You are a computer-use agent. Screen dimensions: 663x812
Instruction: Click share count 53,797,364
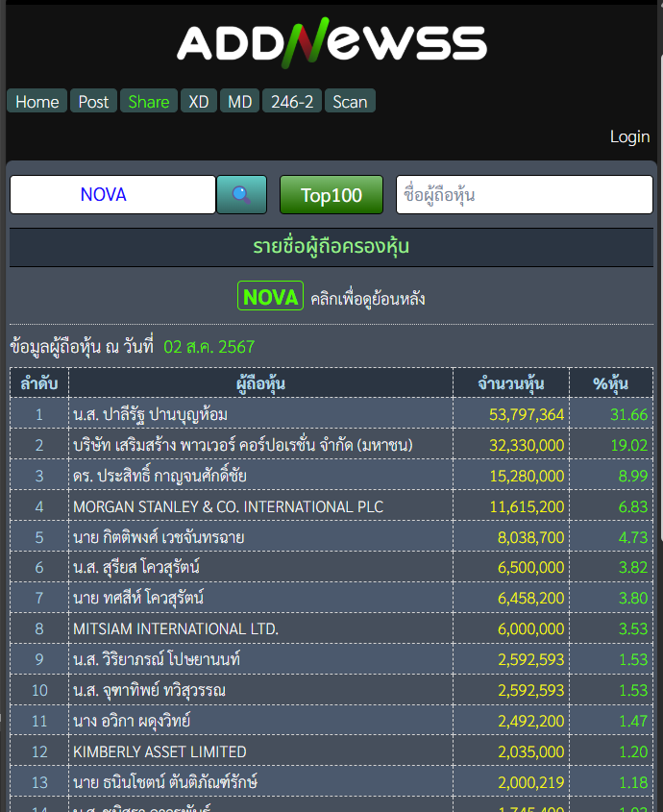click(x=527, y=414)
